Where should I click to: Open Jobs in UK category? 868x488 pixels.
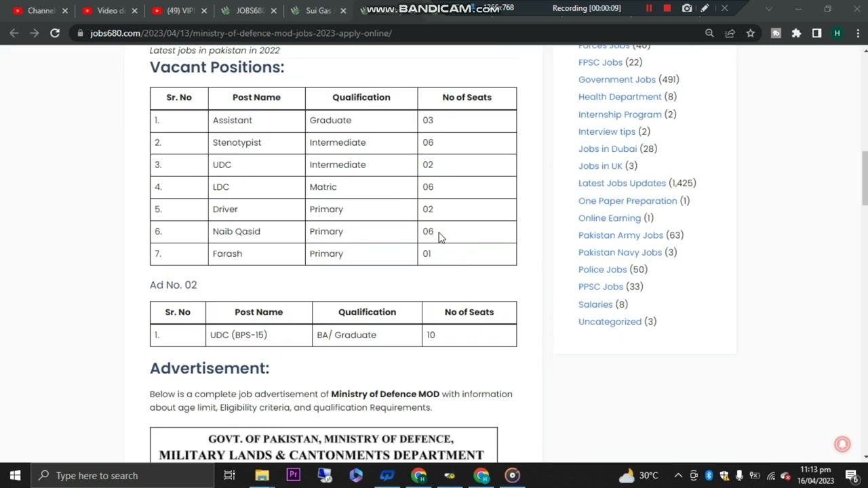pyautogui.click(x=600, y=165)
